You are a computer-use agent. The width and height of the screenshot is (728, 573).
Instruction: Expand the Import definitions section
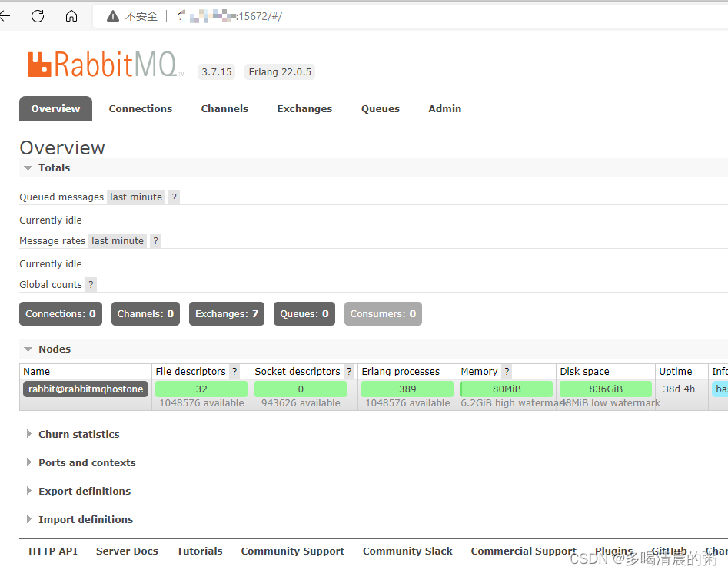coord(85,520)
